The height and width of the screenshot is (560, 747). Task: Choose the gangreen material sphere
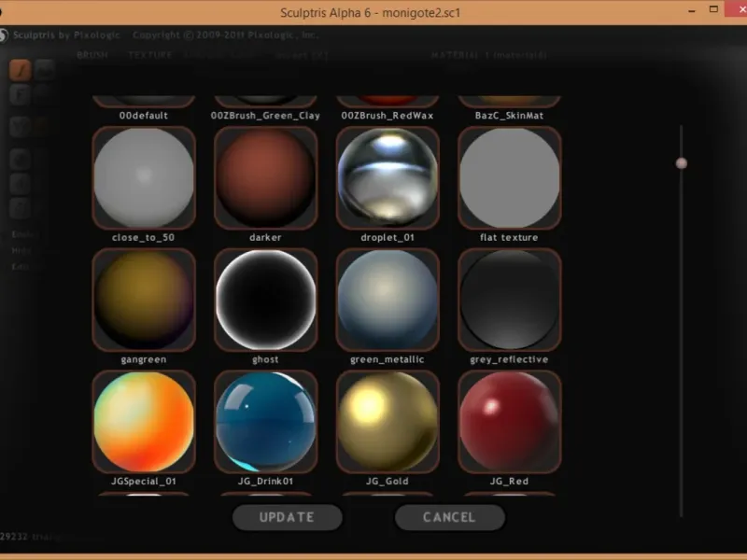click(x=144, y=300)
